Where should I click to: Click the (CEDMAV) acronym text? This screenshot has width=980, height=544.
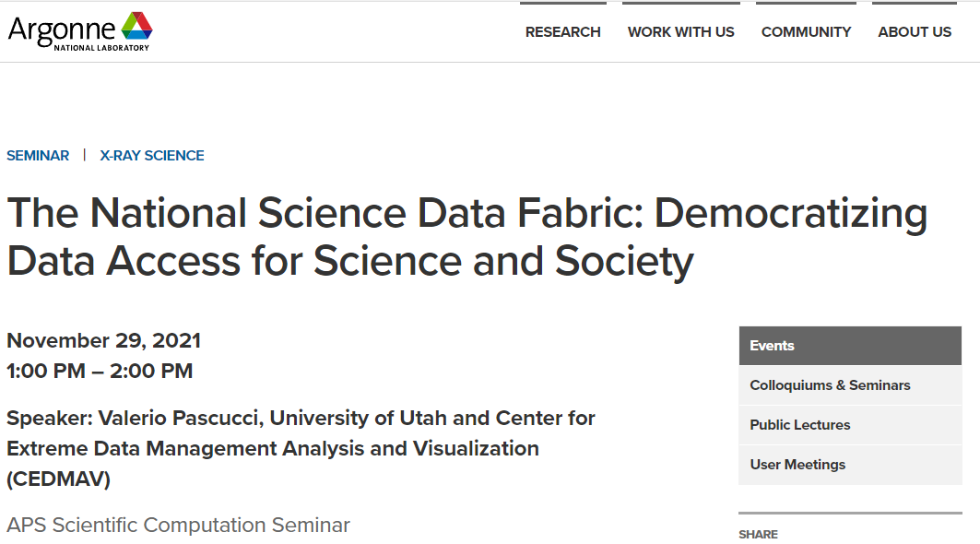(59, 479)
